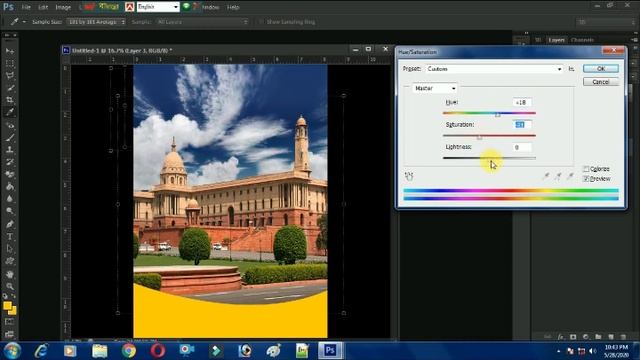Viewport: 640px width, 360px height.
Task: Select the Crop tool
Action: click(10, 100)
